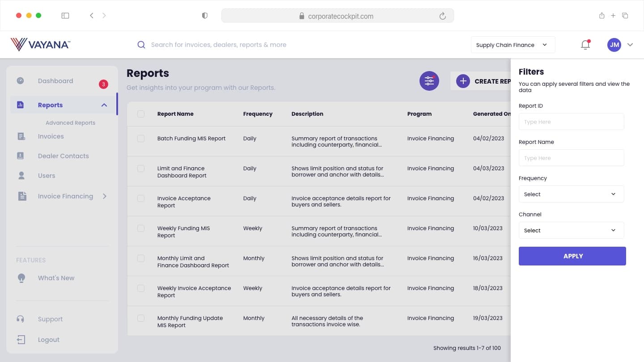Click the Invoice Financing document icon
644x362 pixels.
coord(22,196)
